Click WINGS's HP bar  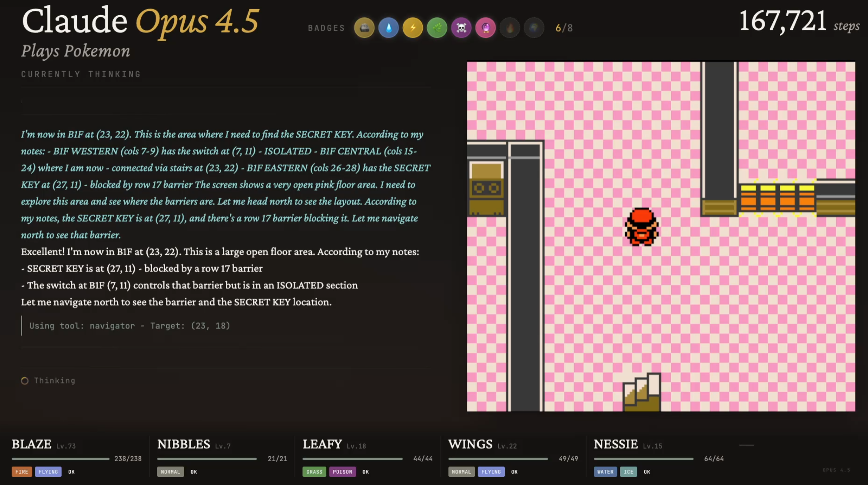[x=498, y=459]
